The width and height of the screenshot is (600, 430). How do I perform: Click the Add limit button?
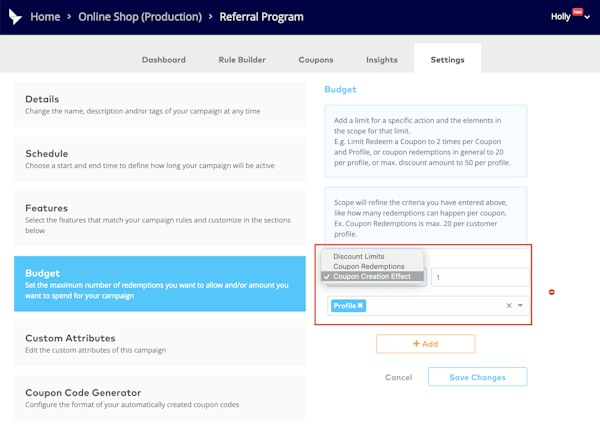pos(425,344)
